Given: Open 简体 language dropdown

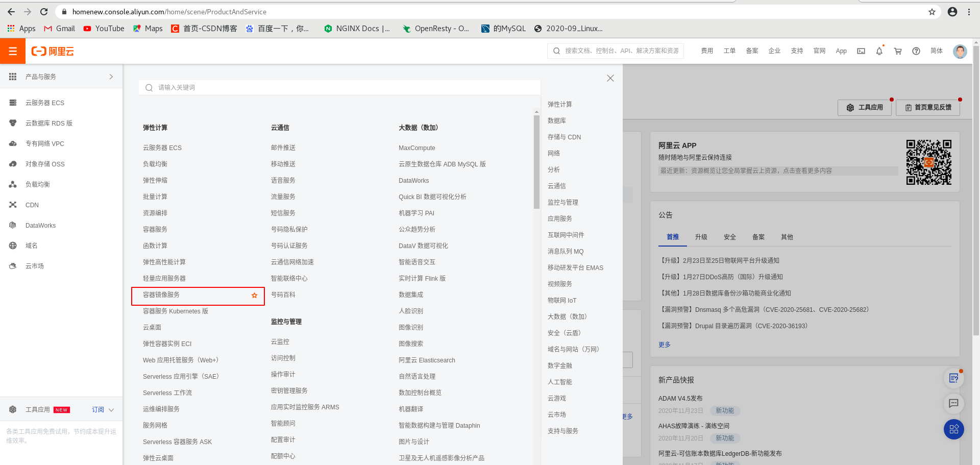Looking at the screenshot, I should tap(936, 51).
